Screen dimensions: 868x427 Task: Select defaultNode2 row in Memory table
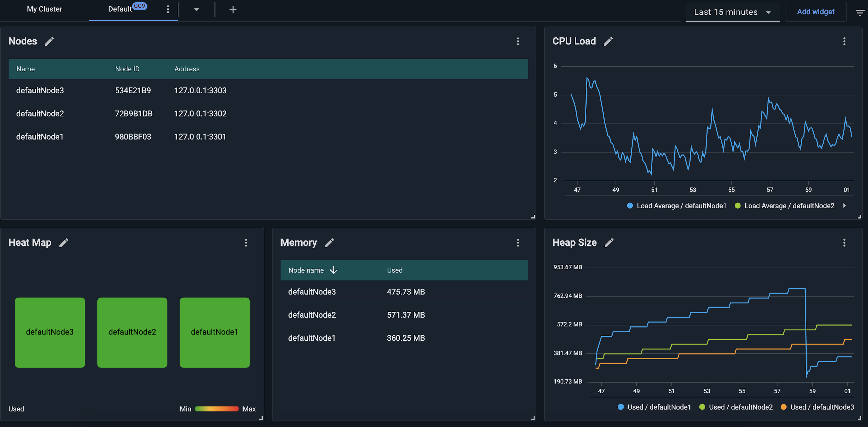click(404, 315)
